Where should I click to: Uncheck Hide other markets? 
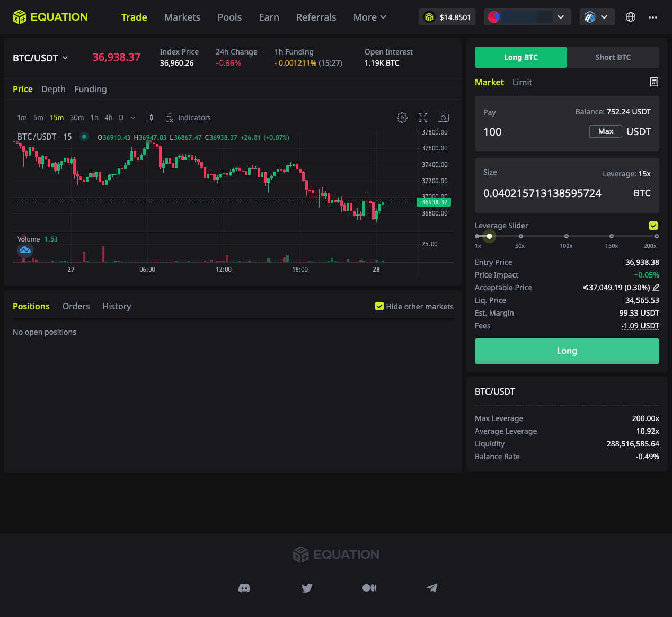[x=379, y=306]
